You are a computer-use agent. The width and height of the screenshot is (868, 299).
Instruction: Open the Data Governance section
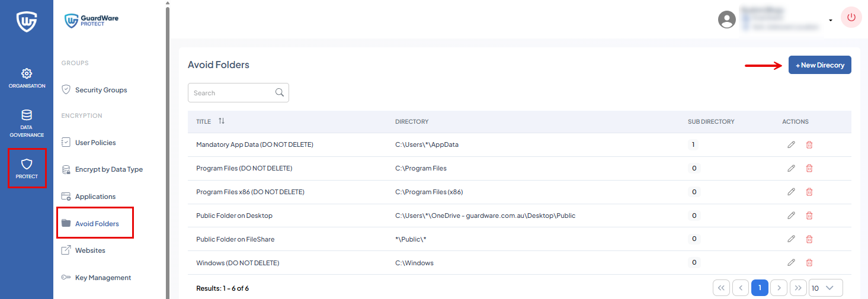coord(27,124)
